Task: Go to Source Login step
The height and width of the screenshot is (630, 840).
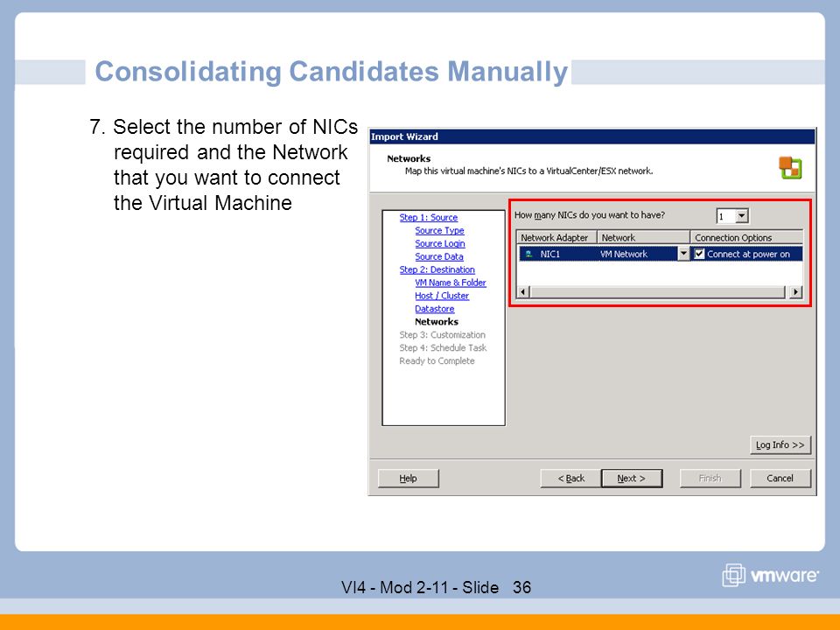Action: click(440, 243)
